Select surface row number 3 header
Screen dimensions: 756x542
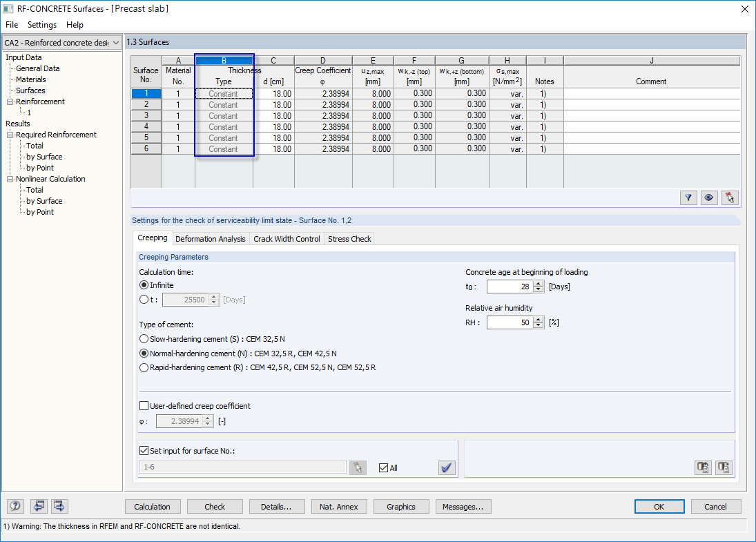pos(146,115)
